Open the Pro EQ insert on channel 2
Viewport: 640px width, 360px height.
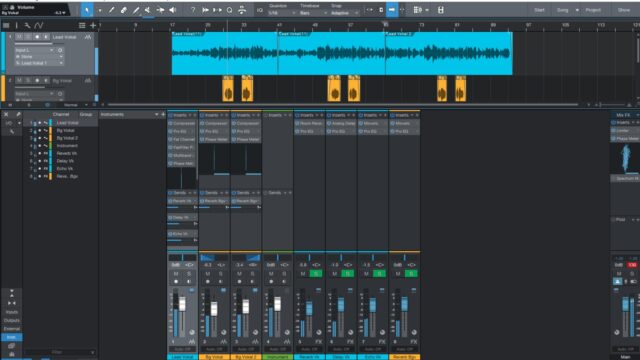point(214,131)
